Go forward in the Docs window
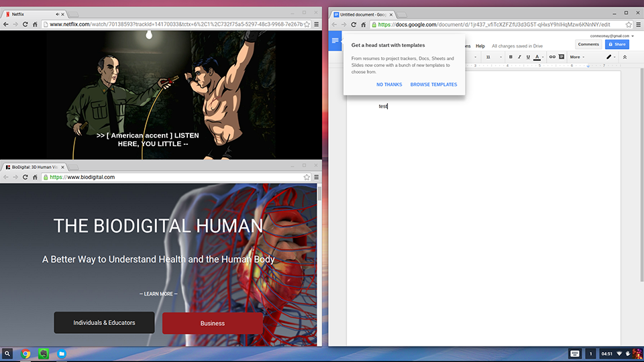The width and height of the screenshot is (644, 362). coord(343,25)
